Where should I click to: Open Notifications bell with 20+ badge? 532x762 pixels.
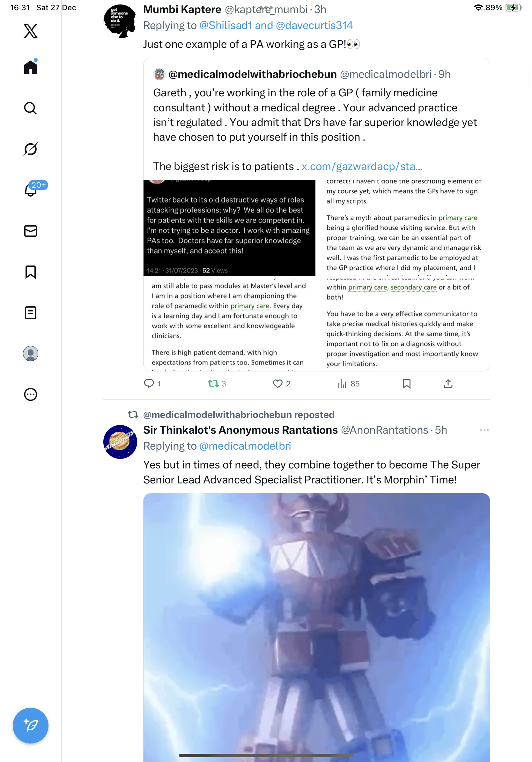(x=31, y=190)
